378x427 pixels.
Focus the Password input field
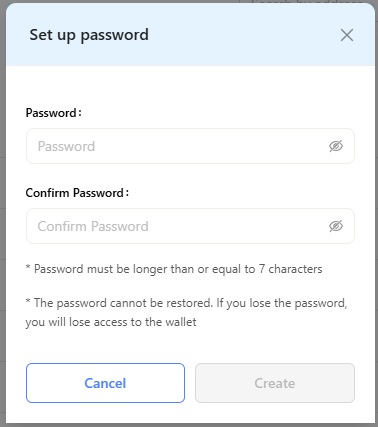tap(190, 146)
